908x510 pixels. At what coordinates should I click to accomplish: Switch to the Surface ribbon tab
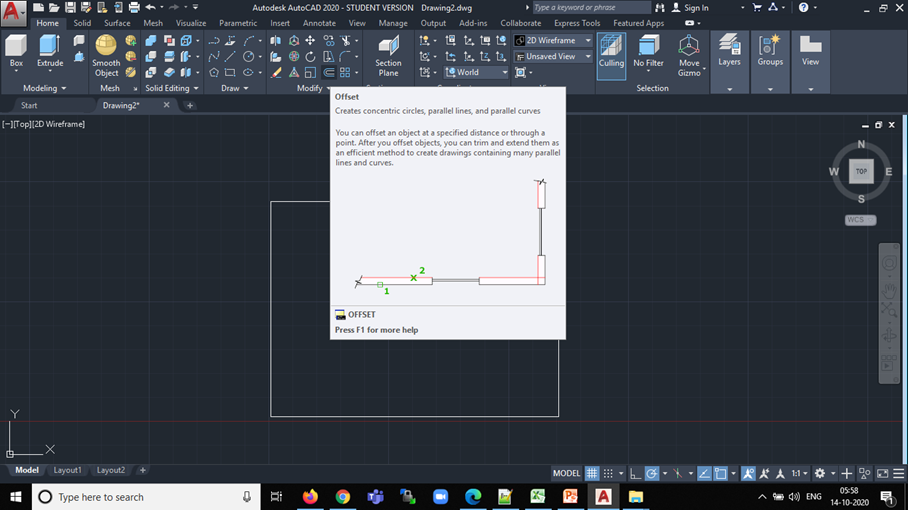coord(117,23)
